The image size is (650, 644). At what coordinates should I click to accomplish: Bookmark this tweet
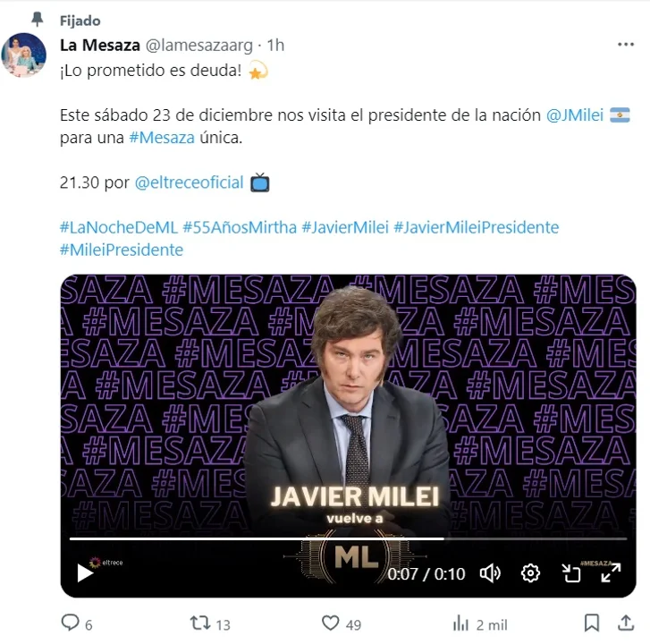592,623
